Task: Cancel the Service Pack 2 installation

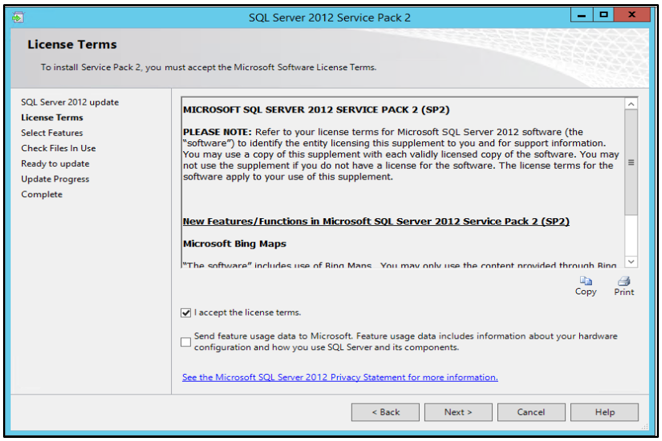Action: [x=531, y=412]
